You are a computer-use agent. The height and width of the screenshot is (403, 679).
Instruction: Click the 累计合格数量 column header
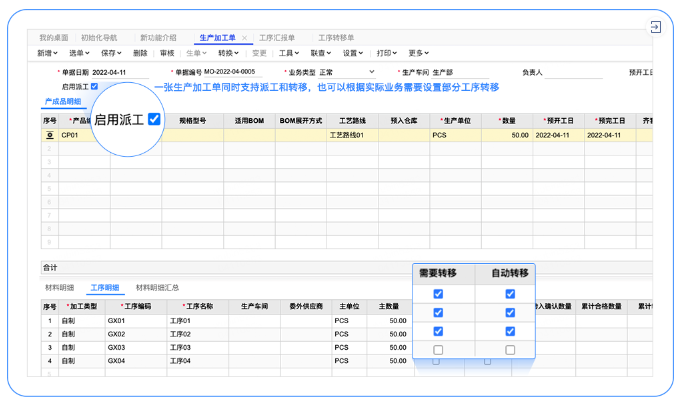pyautogui.click(x=601, y=306)
